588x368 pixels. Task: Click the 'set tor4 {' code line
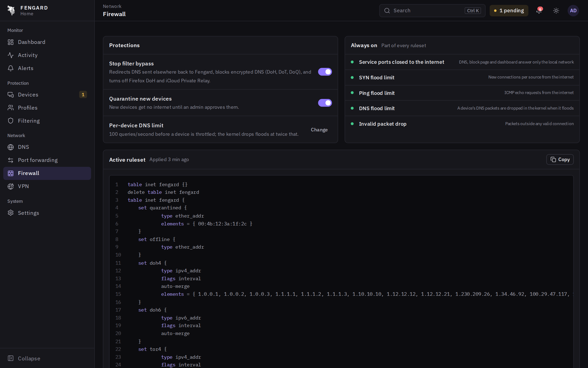(152, 349)
